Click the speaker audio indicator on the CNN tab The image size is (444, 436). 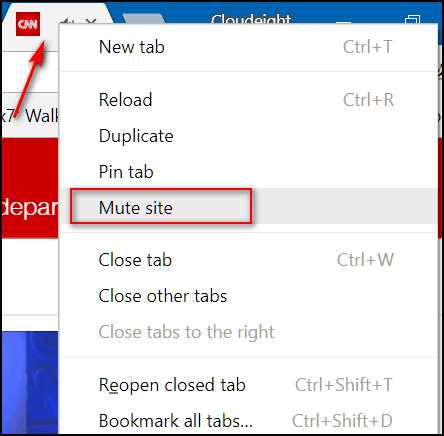pos(67,21)
